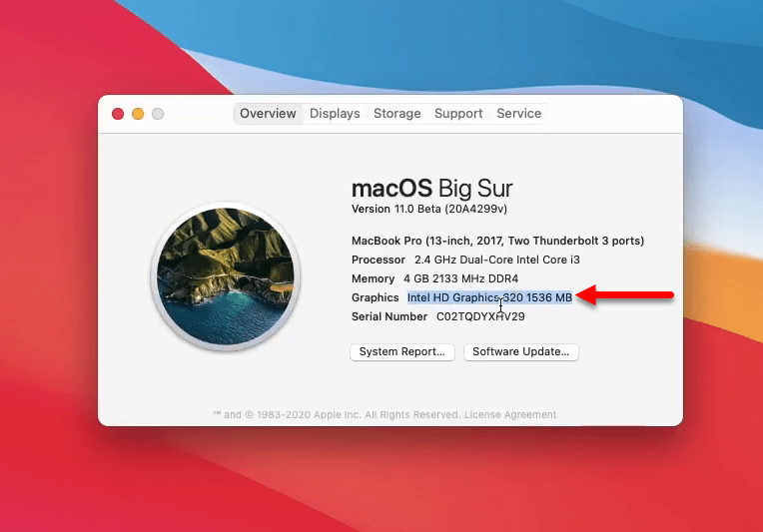
Task: Click the System Report... button
Action: click(x=401, y=351)
